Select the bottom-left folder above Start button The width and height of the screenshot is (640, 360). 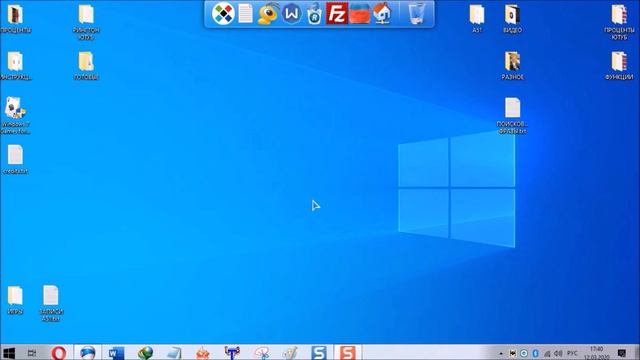[x=15, y=300]
